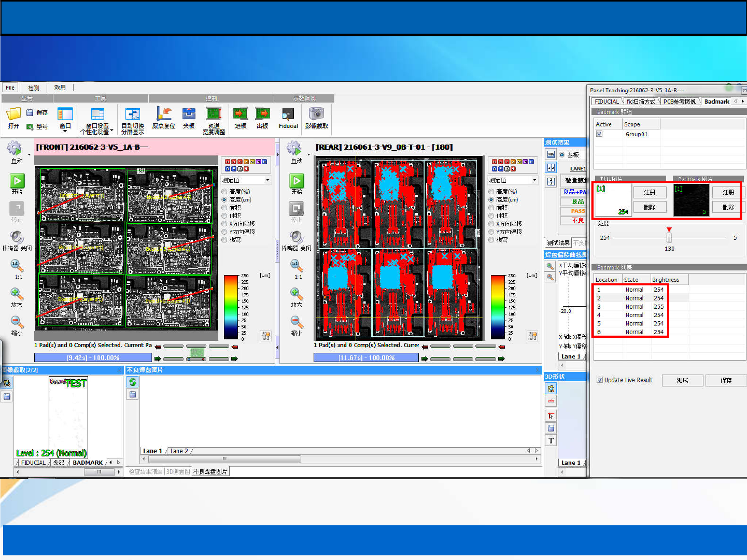Click the 测试 test button
Image resolution: width=747 pixels, height=560 pixels.
click(x=682, y=380)
